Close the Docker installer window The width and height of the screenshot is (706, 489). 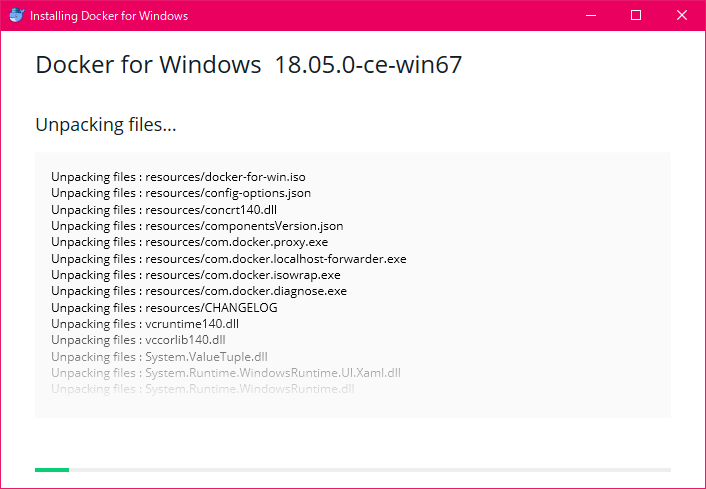tap(682, 15)
